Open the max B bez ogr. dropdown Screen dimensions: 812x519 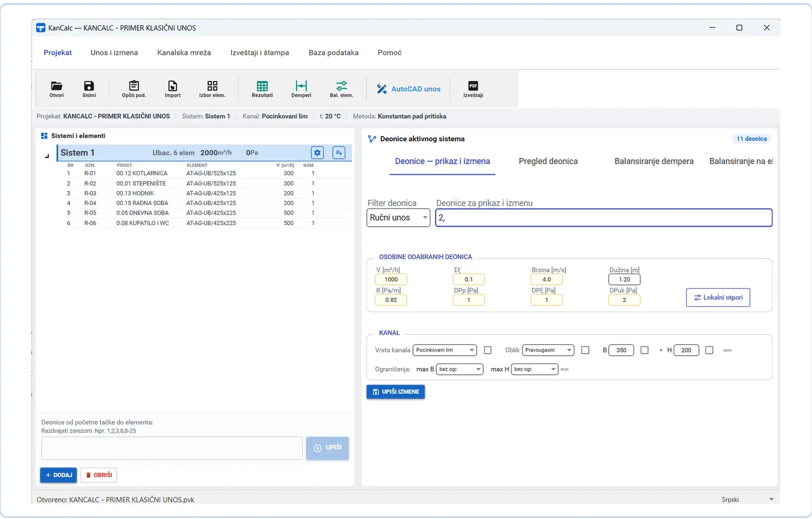pyautogui.click(x=460, y=369)
